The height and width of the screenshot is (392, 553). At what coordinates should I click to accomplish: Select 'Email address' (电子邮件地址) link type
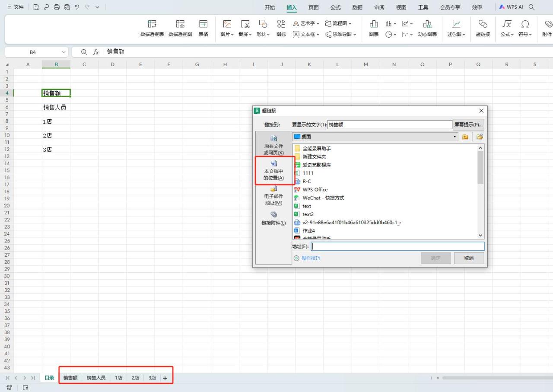pyautogui.click(x=273, y=195)
